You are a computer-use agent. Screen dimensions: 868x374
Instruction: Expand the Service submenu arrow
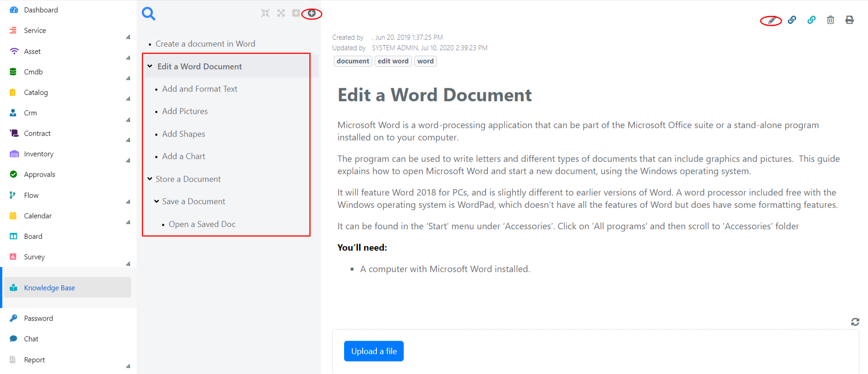pyautogui.click(x=128, y=37)
